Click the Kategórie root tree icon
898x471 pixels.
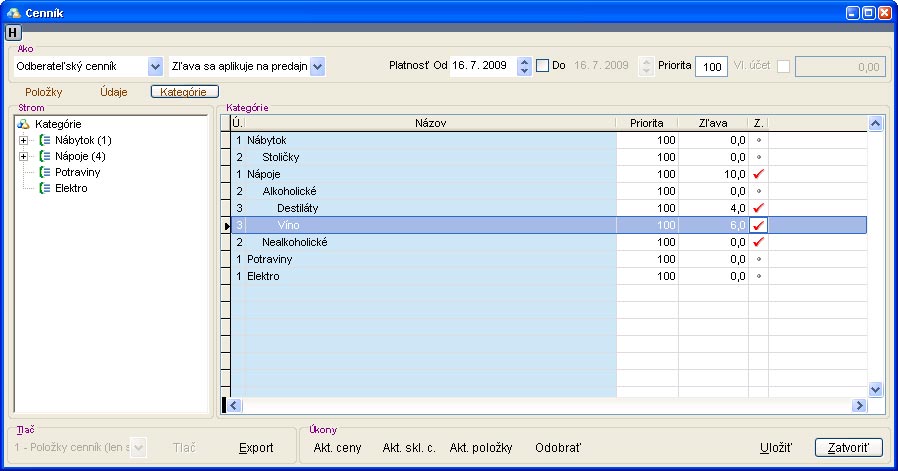coord(24,124)
